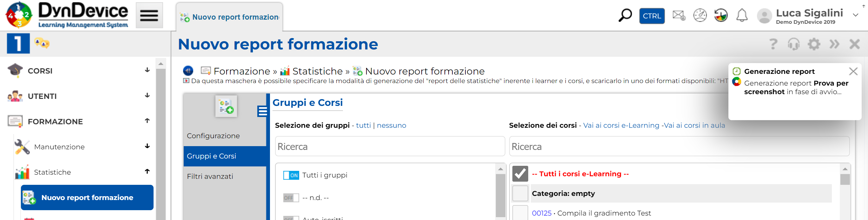The height and width of the screenshot is (220, 868).
Task: Click the magnifying glass search icon
Action: click(x=625, y=16)
